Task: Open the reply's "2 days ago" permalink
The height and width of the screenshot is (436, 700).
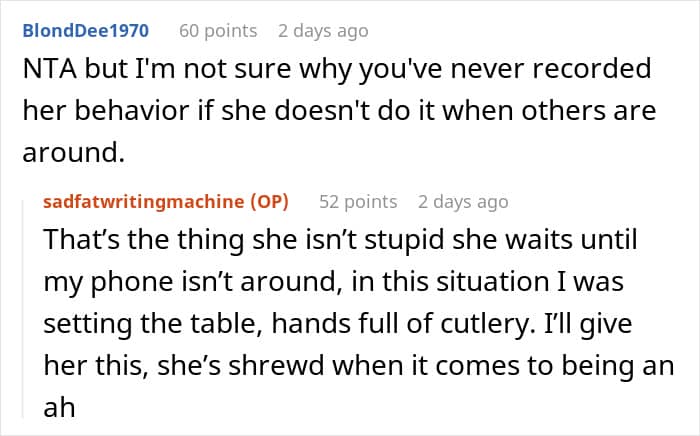Action: pos(463,201)
